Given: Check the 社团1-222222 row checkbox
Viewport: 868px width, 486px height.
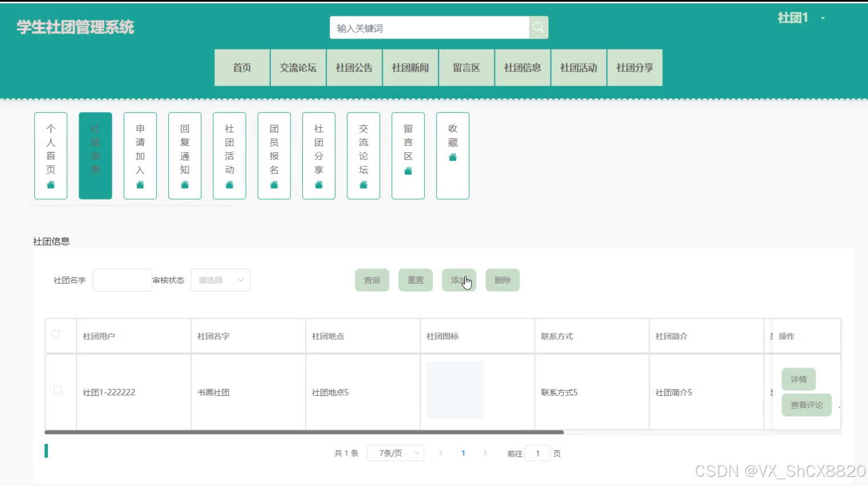Looking at the screenshot, I should [58, 390].
